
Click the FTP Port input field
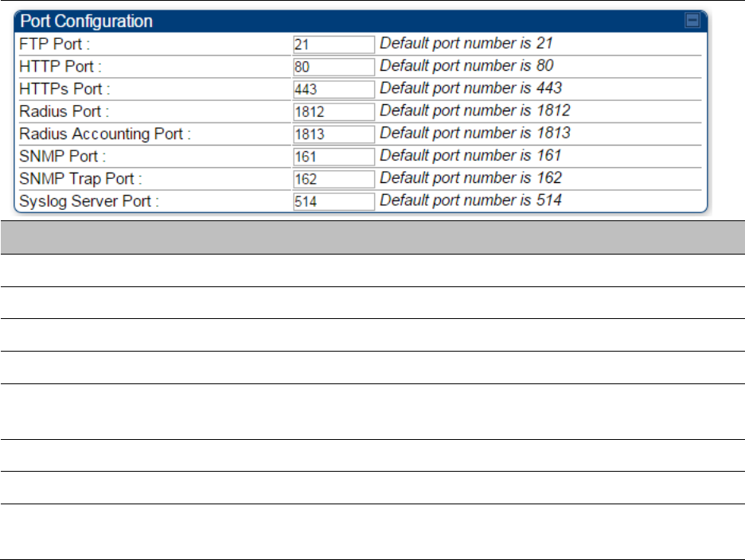(x=333, y=45)
